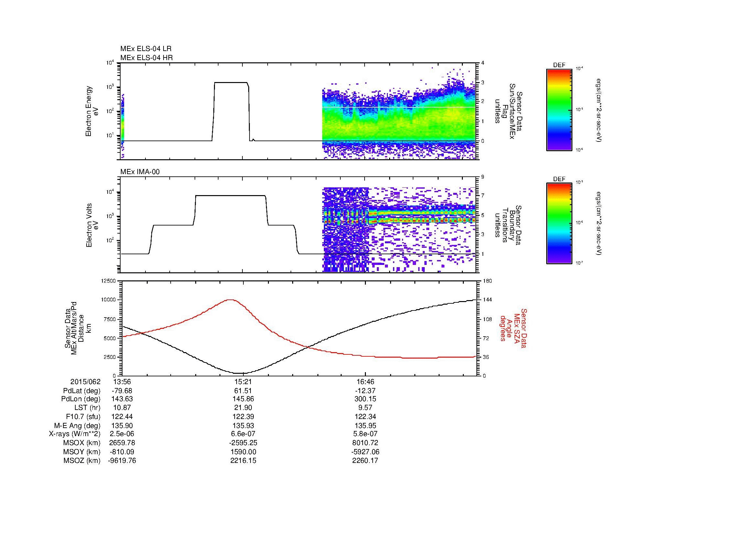Click the 'MSOZ (km)' row label
This screenshot has height=534, width=756.
click(x=82, y=461)
